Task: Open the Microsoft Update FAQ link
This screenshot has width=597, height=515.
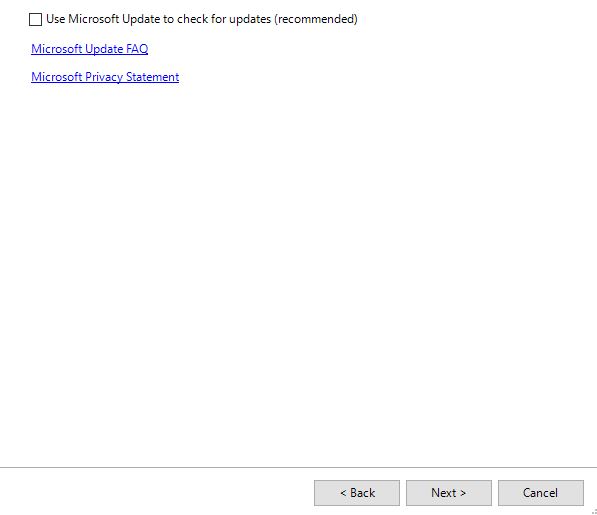Action: pyautogui.click(x=89, y=49)
